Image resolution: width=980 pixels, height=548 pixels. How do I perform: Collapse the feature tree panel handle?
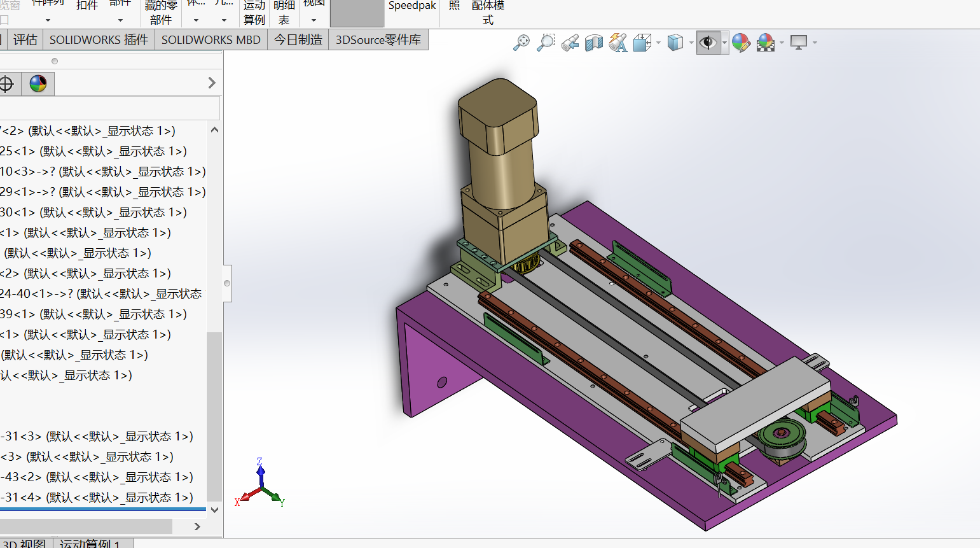point(227,283)
